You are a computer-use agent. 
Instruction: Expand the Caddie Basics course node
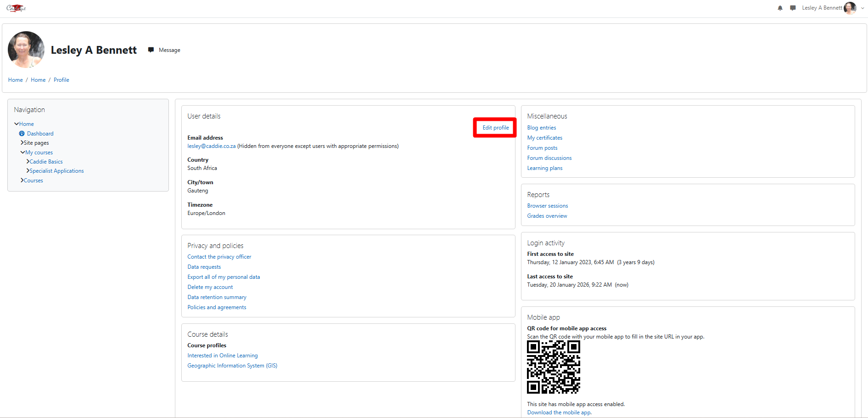click(x=28, y=162)
